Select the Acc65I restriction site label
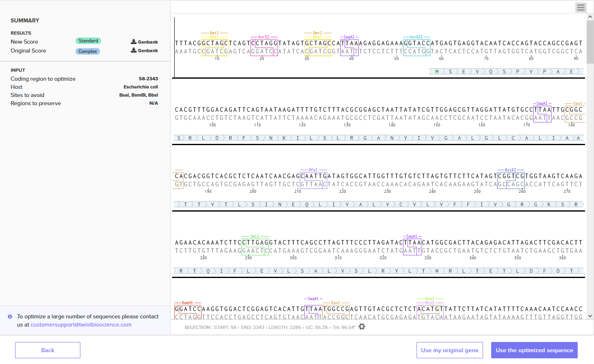This screenshot has width=594, height=364. pos(416,37)
